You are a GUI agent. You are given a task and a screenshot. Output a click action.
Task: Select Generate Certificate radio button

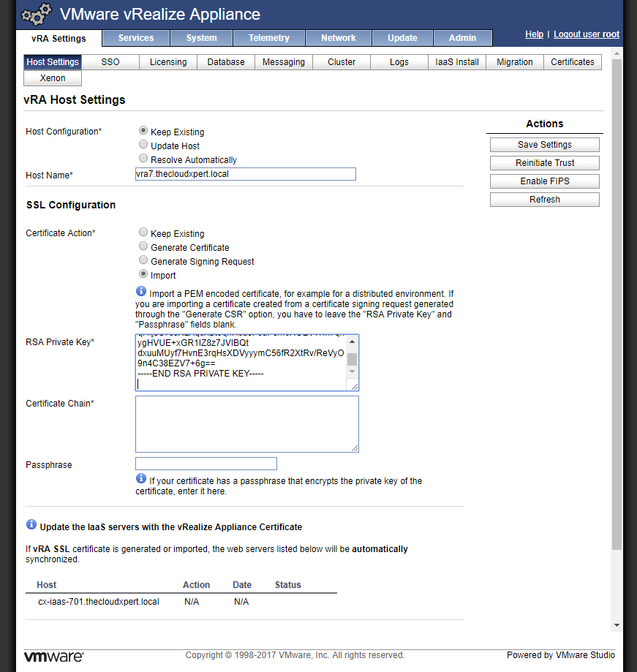pos(143,247)
